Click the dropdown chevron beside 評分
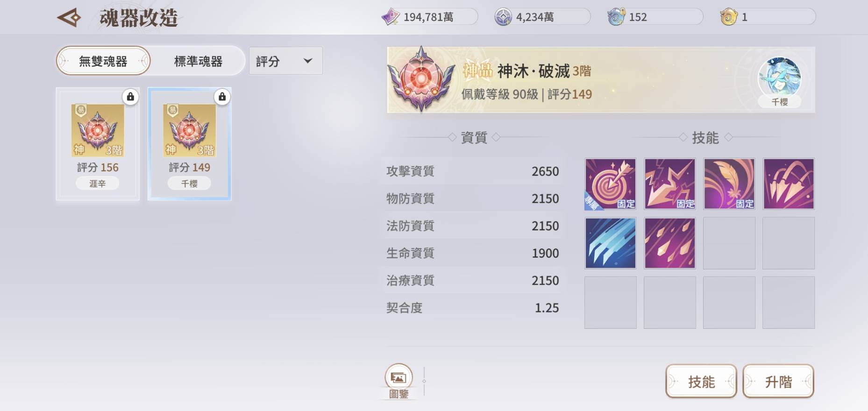This screenshot has height=411, width=868. click(x=308, y=61)
